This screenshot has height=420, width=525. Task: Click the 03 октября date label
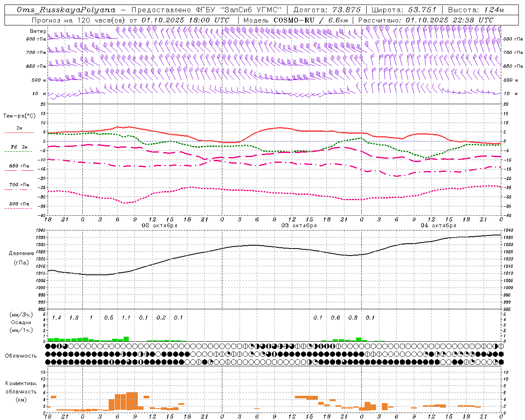(299, 226)
